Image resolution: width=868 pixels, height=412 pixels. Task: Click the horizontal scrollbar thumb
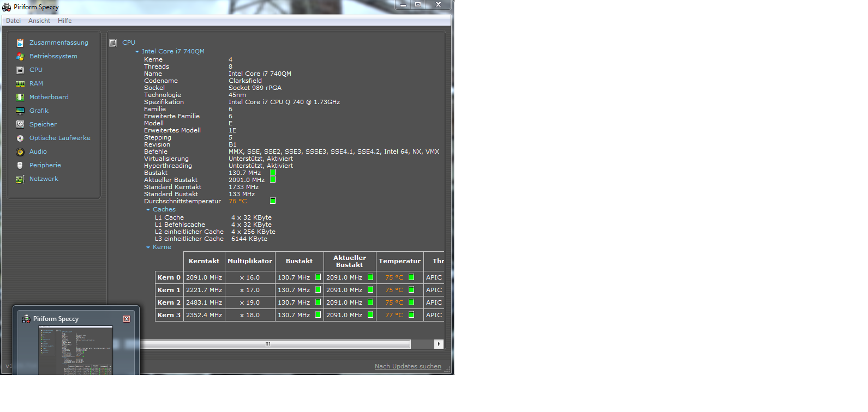(267, 344)
